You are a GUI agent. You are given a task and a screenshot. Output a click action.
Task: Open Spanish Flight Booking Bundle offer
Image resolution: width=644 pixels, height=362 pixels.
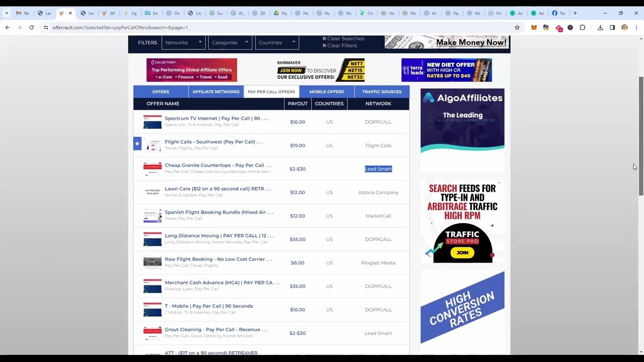(219, 212)
